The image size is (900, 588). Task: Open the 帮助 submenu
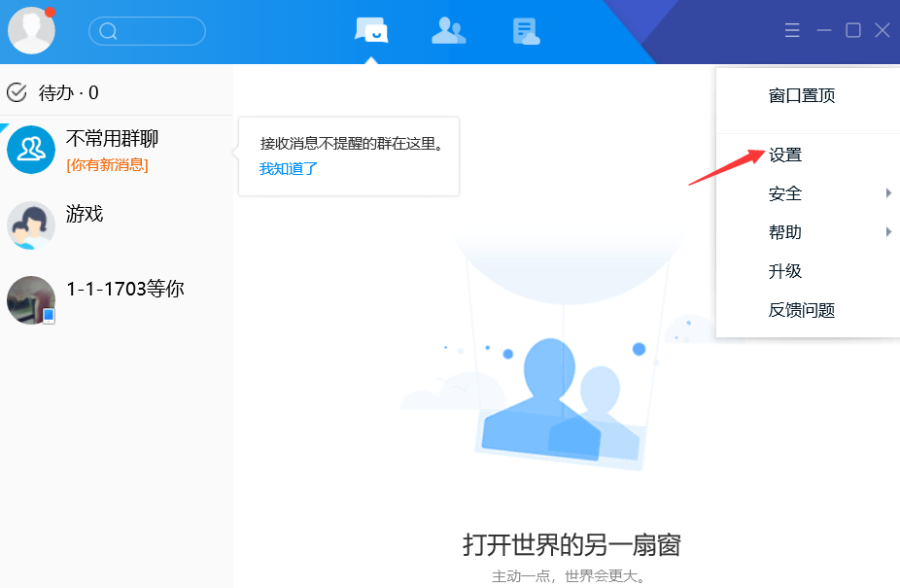[808, 232]
